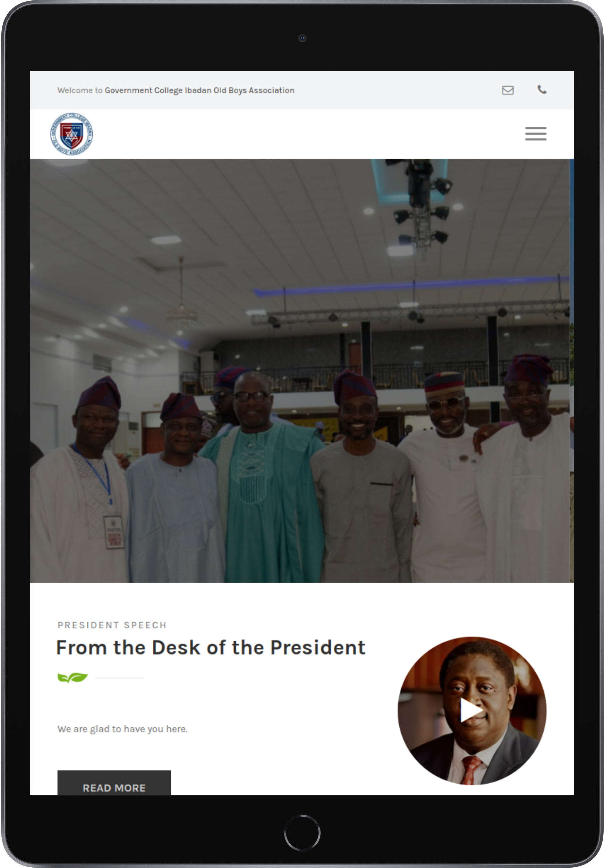
Task: Click 'Government College Ibadan Old Boys Association' text
Action: click(199, 90)
